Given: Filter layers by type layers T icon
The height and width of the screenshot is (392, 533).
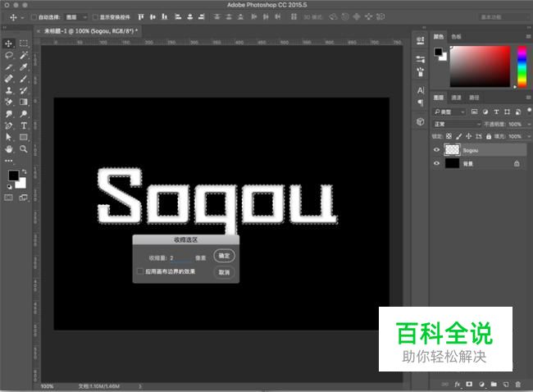Looking at the screenshot, I should tap(496, 112).
